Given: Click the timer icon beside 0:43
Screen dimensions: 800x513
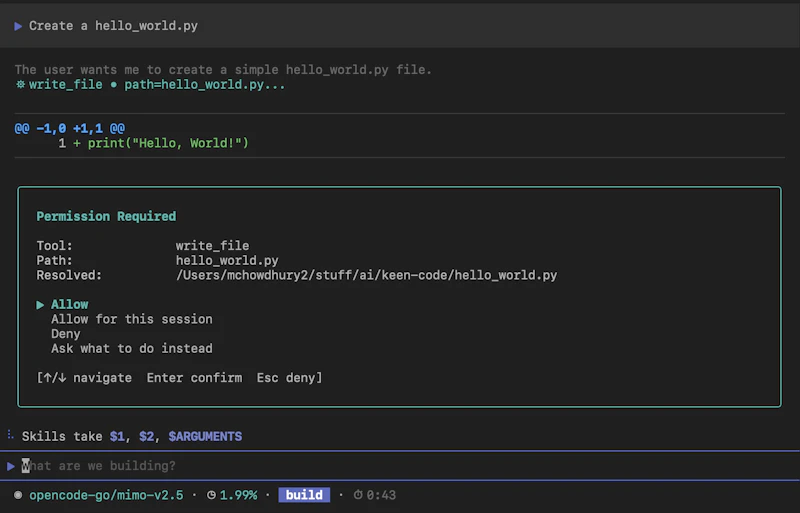Looking at the screenshot, I should 358,495.
